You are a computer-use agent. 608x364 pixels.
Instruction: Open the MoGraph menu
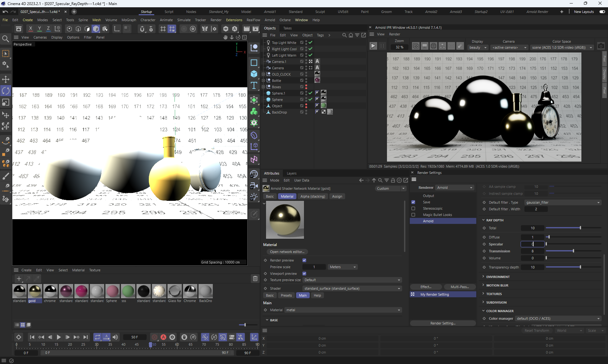coord(129,20)
